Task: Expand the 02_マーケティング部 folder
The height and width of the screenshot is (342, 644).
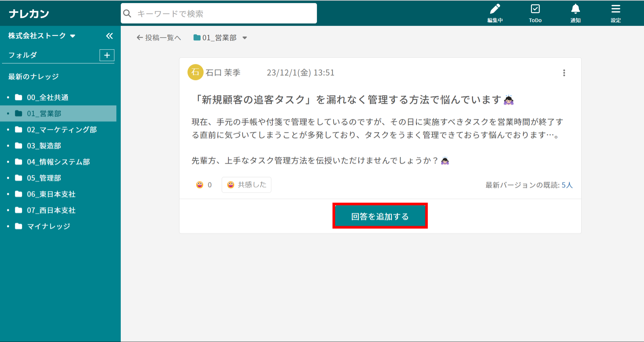Action: pos(62,130)
